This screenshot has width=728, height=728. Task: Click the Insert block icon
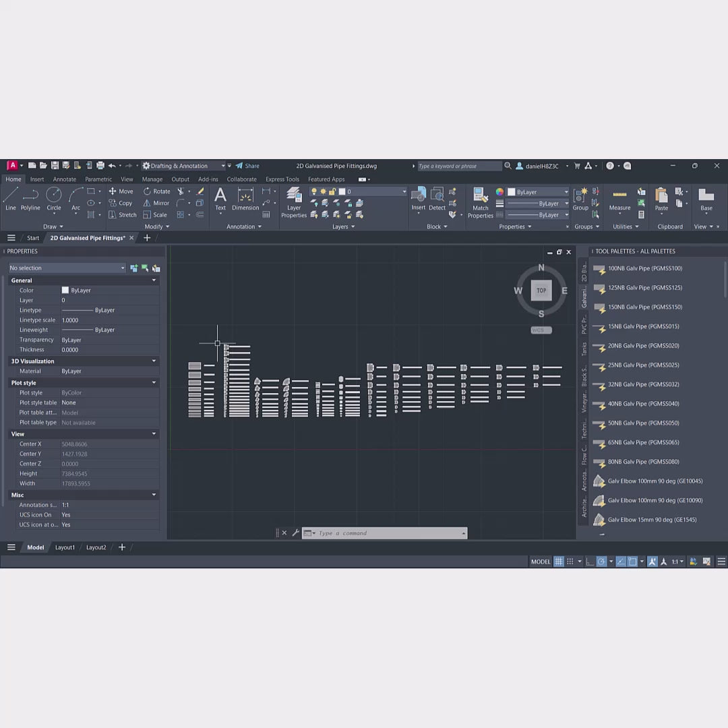pos(419,198)
